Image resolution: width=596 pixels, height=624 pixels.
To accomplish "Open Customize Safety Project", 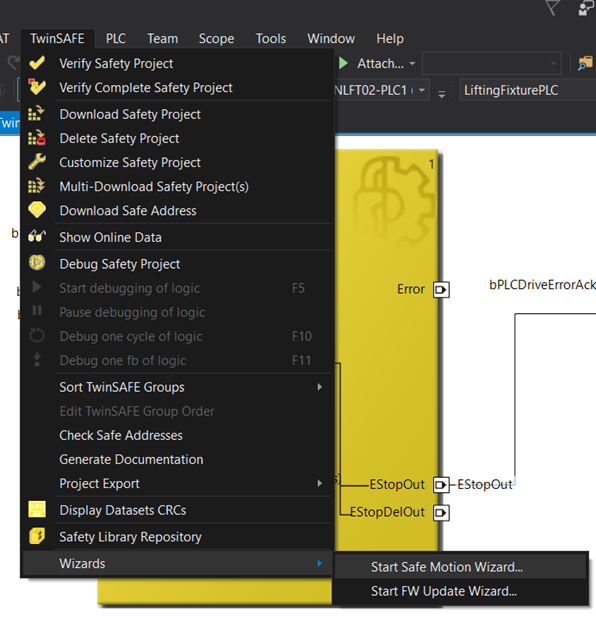I will coord(177,162).
